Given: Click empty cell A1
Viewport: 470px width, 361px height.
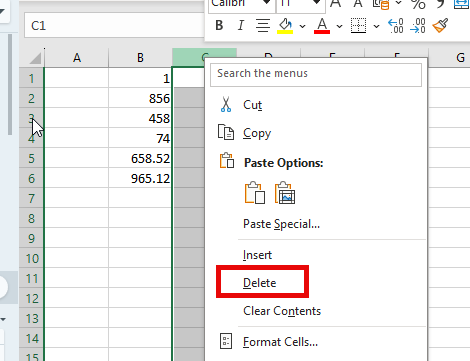Looking at the screenshot, I should pos(77,78).
